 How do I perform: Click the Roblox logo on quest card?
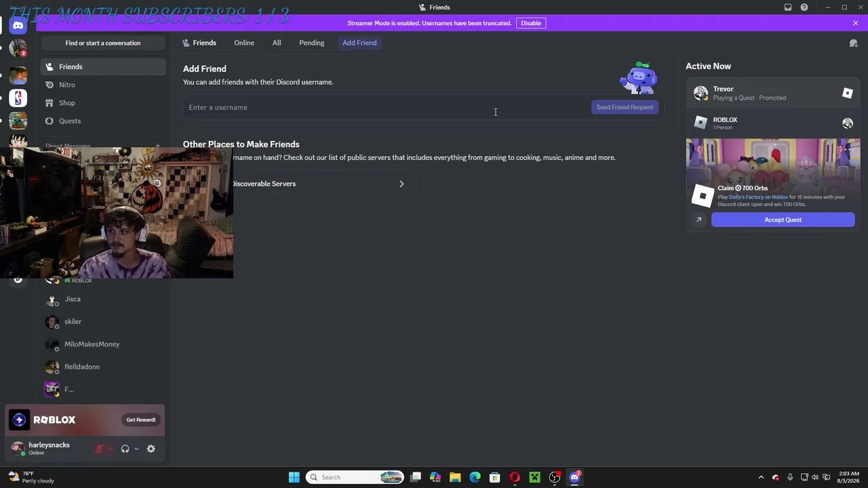tap(703, 196)
